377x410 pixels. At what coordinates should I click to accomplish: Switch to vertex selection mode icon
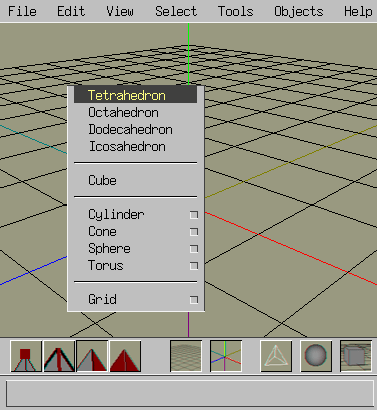pos(26,356)
